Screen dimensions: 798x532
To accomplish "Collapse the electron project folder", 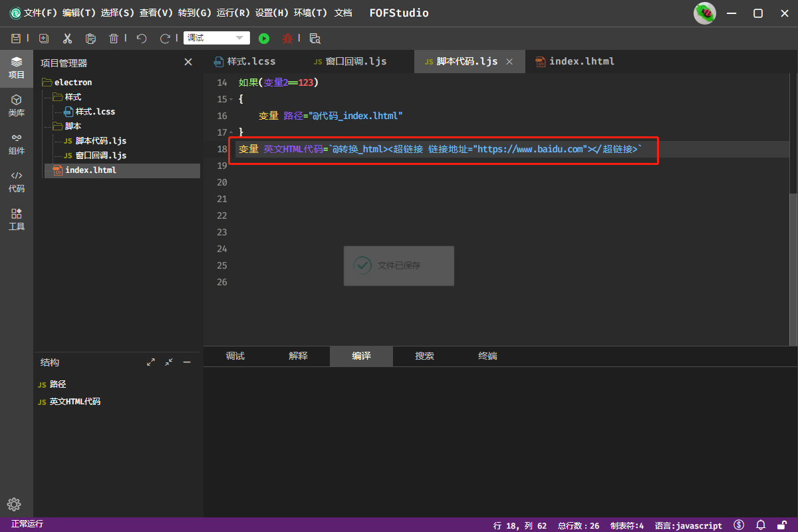I will pos(47,82).
